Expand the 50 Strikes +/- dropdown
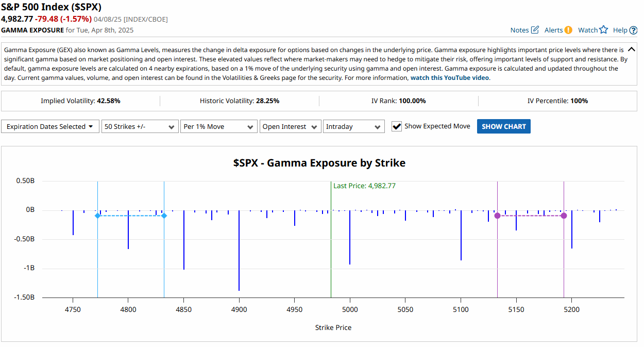Image resolution: width=644 pixels, height=347 pixels. [140, 126]
